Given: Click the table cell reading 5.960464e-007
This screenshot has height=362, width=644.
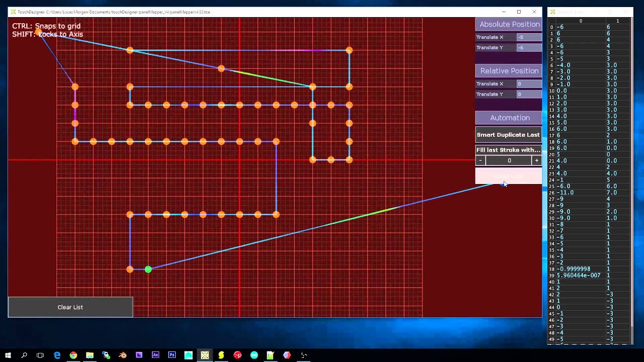Looking at the screenshot, I should [581, 276].
